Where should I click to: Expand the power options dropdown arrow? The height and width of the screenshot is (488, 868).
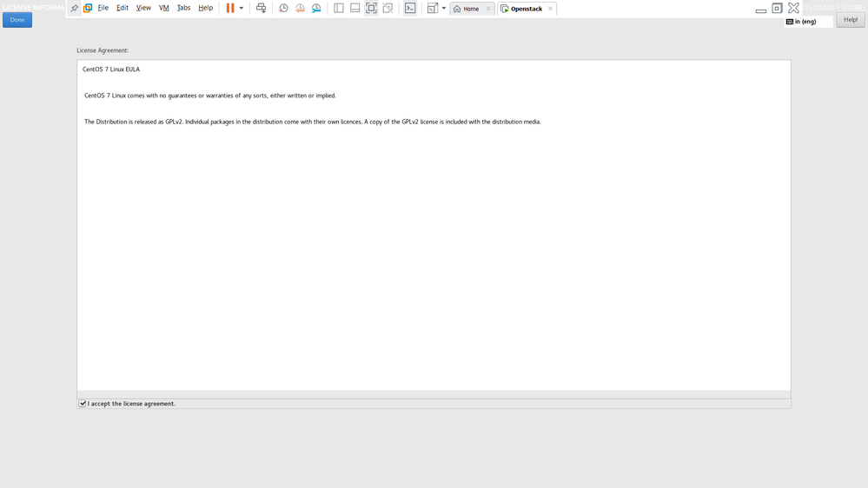coord(242,8)
